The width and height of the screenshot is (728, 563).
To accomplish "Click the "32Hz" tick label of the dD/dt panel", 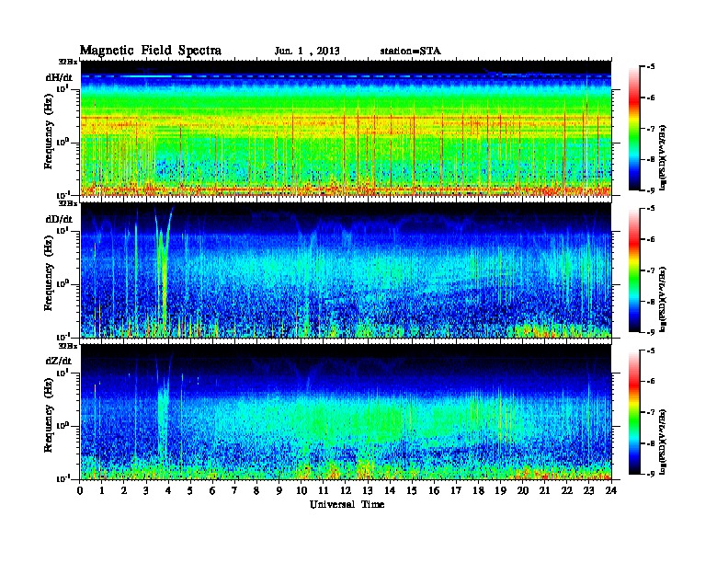I will click(x=67, y=203).
